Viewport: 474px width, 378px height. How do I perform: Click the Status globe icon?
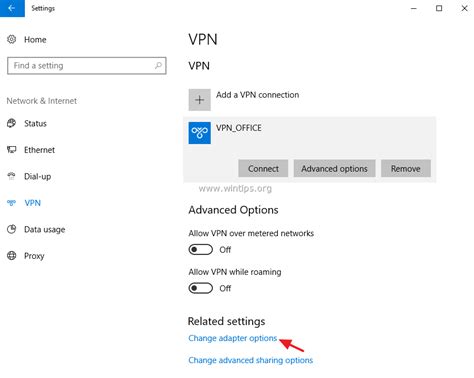pyautogui.click(x=12, y=123)
